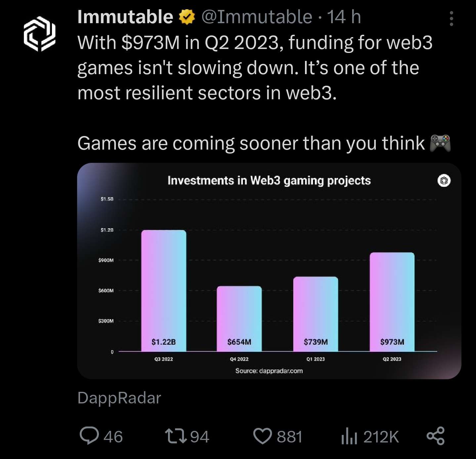This screenshot has height=459, width=476.
Task: View tweet analytics bar chart icon
Action: [349, 436]
